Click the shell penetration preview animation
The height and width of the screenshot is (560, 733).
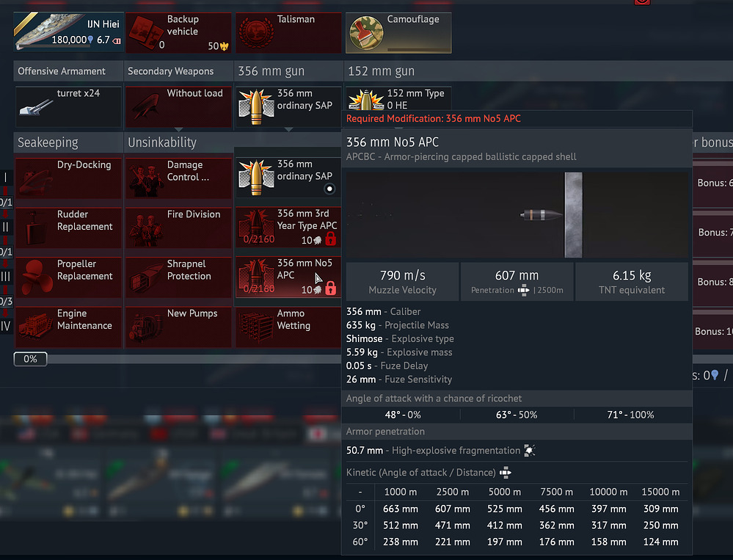[517, 215]
